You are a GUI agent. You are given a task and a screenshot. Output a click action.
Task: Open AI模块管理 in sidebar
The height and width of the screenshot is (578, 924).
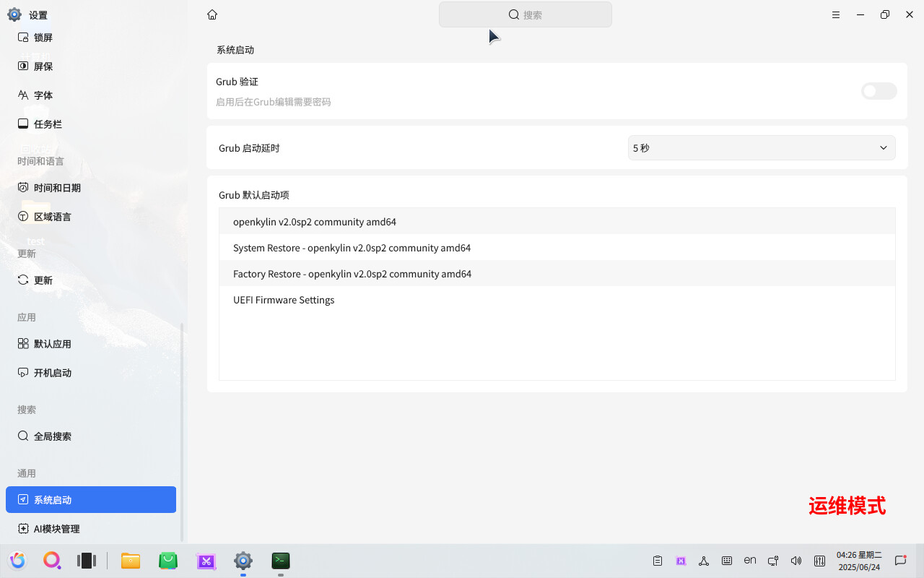click(x=91, y=529)
